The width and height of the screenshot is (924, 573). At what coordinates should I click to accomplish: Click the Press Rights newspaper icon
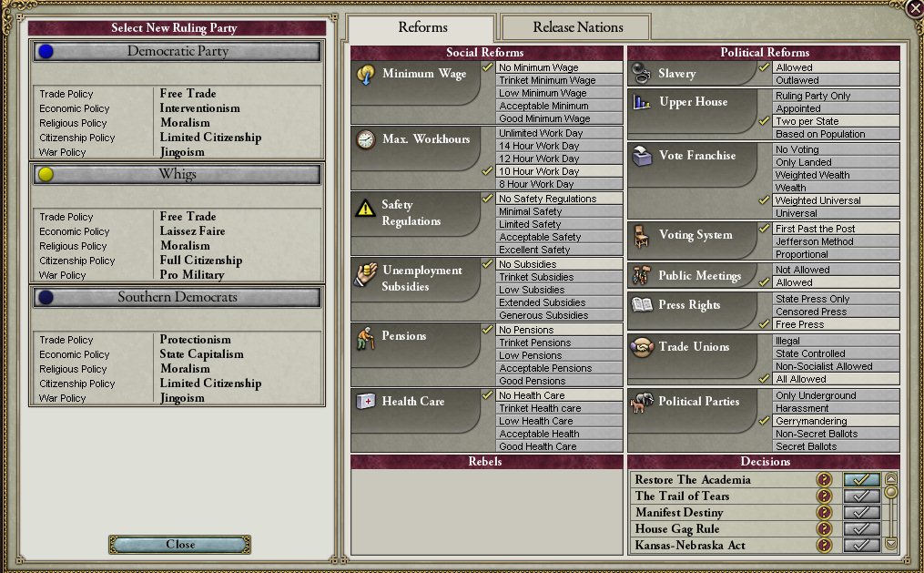pos(642,305)
